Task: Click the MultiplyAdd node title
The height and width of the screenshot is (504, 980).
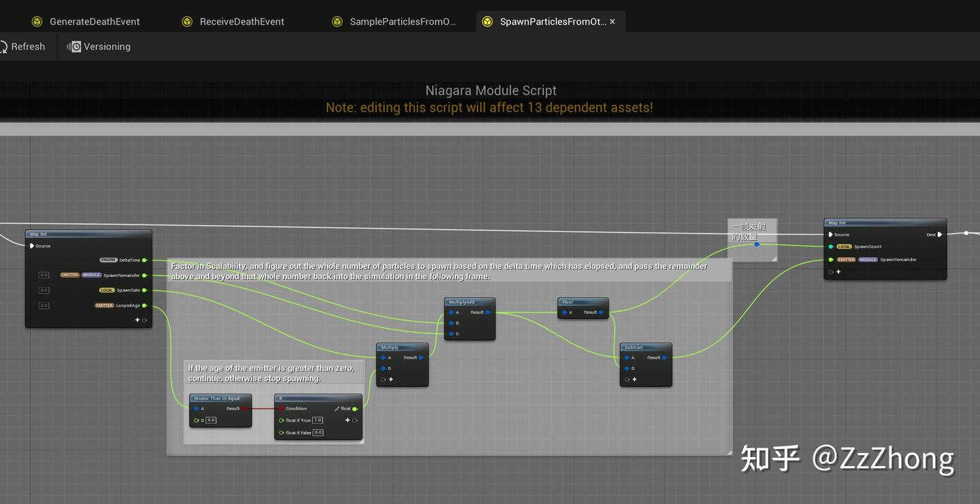Action: point(461,302)
